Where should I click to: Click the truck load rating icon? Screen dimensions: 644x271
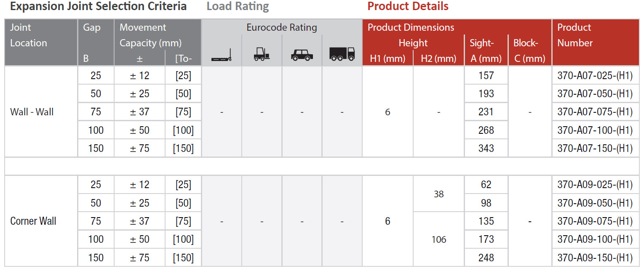coord(342,54)
